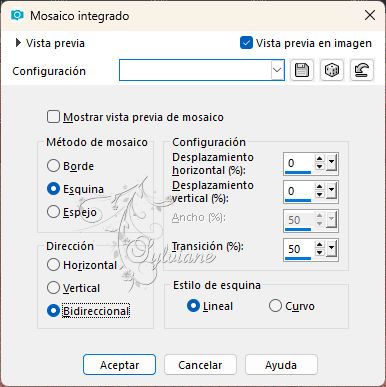Click the randomize parameters dice icon
Viewport: 386px width, 387px height.
pos(332,70)
